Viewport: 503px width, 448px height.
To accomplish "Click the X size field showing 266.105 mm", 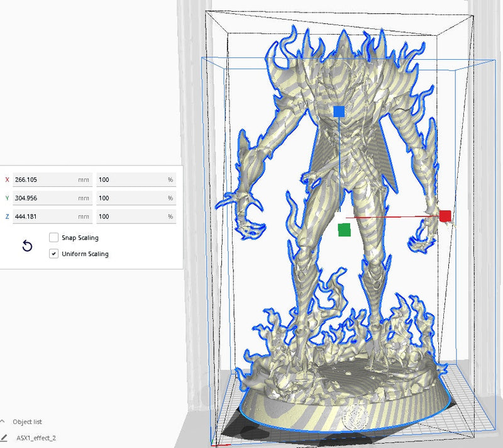I will point(53,180).
